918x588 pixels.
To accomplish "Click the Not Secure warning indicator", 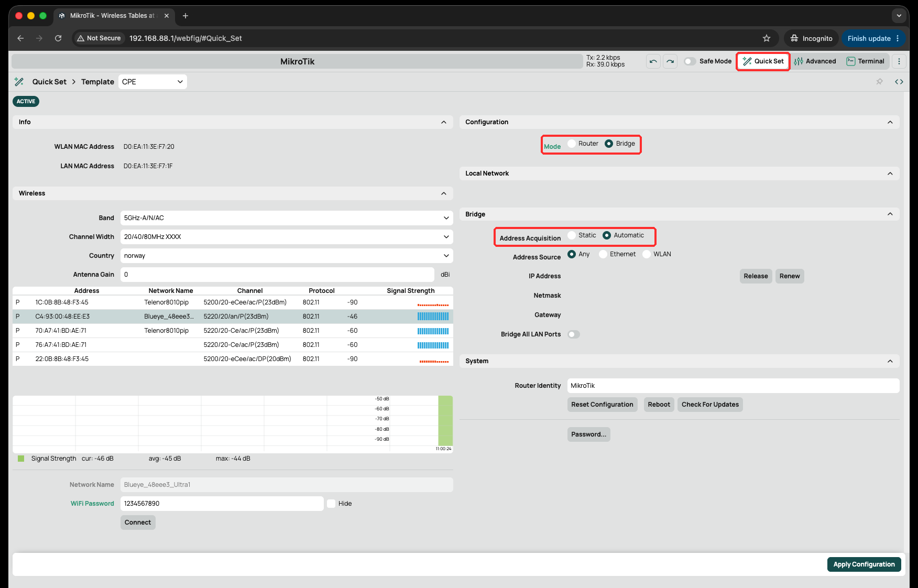I will pyautogui.click(x=99, y=38).
